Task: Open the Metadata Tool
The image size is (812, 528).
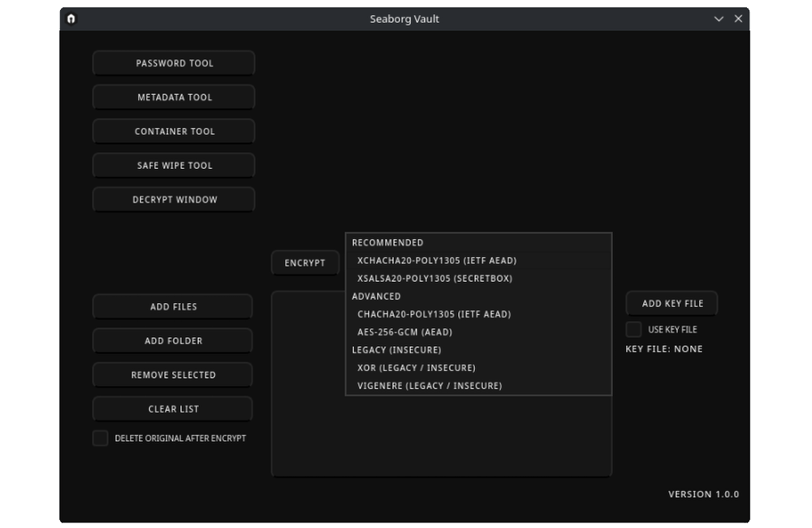Action: point(174,97)
